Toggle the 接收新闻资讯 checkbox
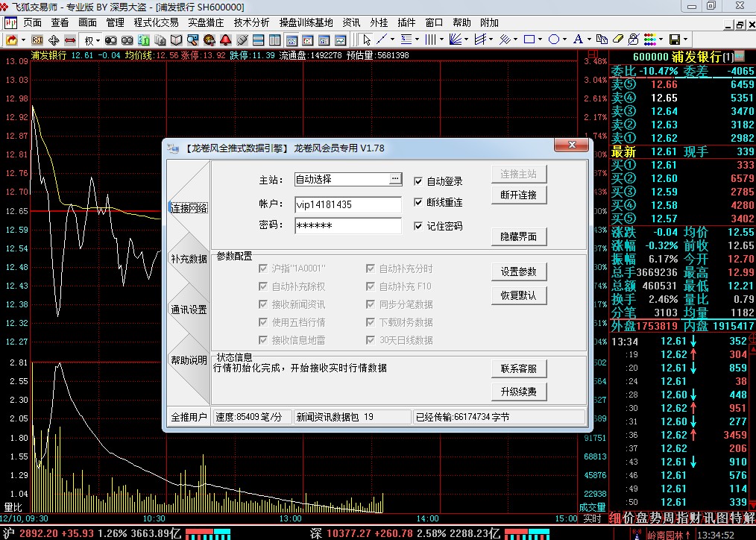The image size is (756, 540). 263,304
